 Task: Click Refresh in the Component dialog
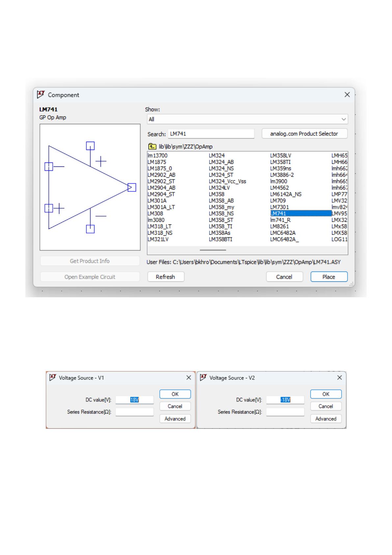click(x=165, y=277)
